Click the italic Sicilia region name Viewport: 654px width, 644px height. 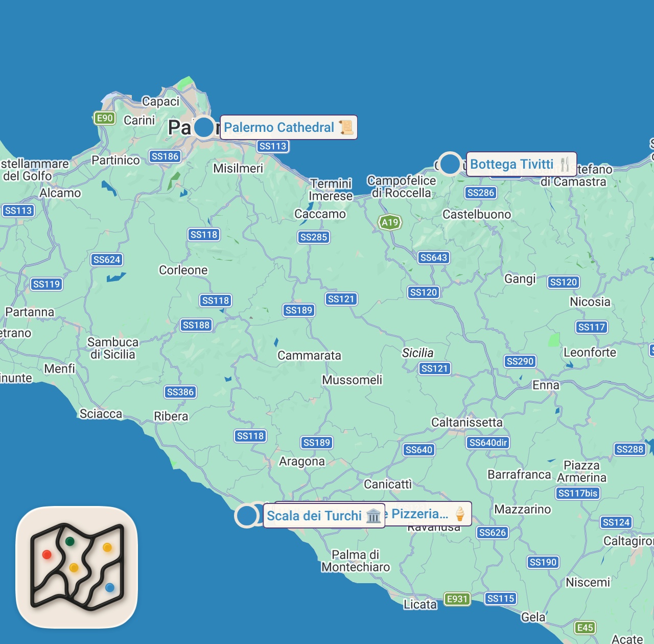click(x=417, y=353)
